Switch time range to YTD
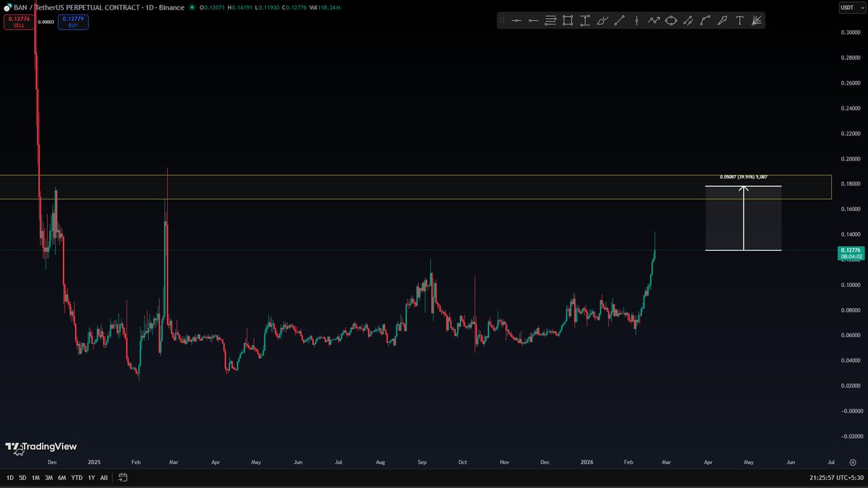 click(77, 478)
